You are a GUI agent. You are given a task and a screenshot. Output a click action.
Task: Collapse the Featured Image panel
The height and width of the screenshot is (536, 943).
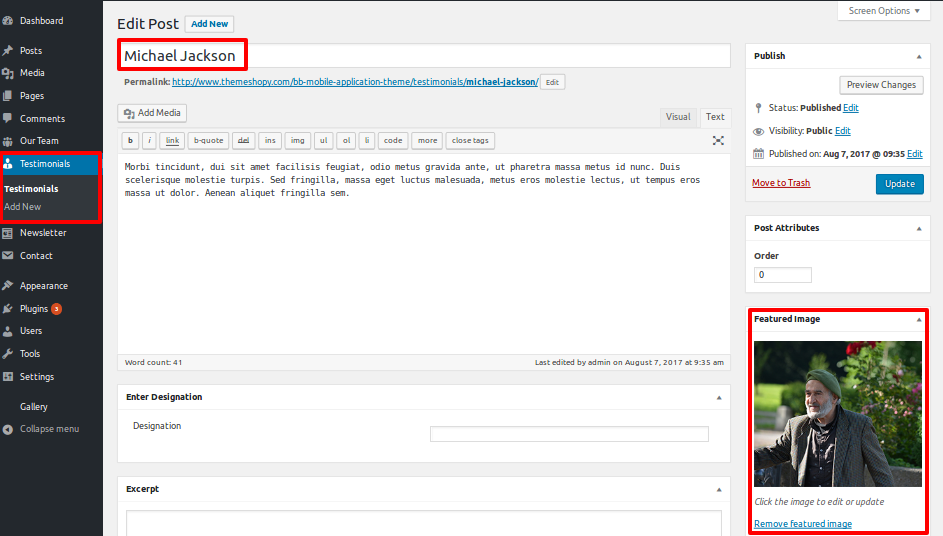[918, 320]
